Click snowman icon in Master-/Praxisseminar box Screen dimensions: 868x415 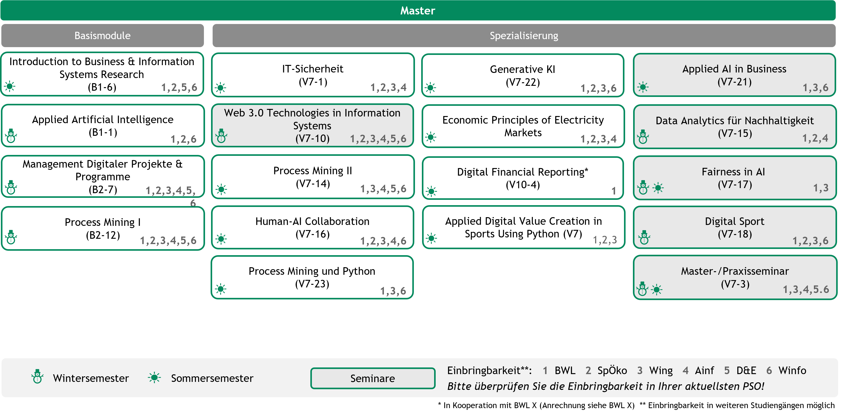[x=642, y=289]
